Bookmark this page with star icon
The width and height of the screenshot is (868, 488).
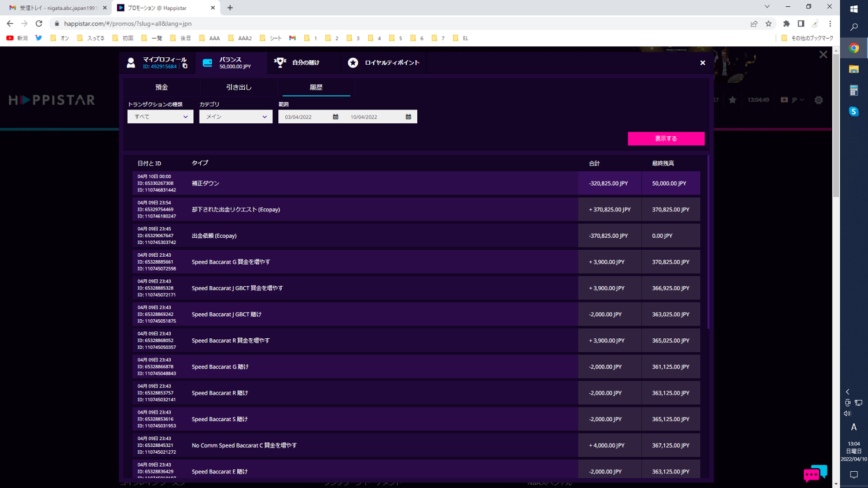pyautogui.click(x=768, y=24)
